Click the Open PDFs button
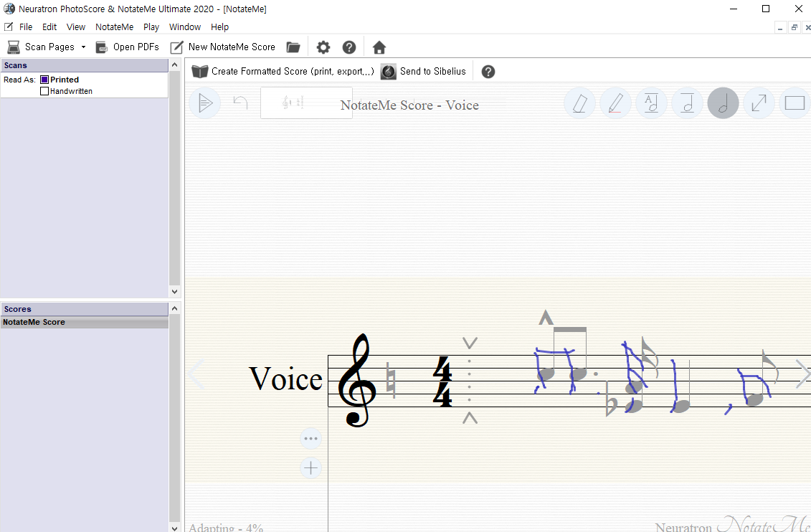811x532 pixels. coord(127,47)
